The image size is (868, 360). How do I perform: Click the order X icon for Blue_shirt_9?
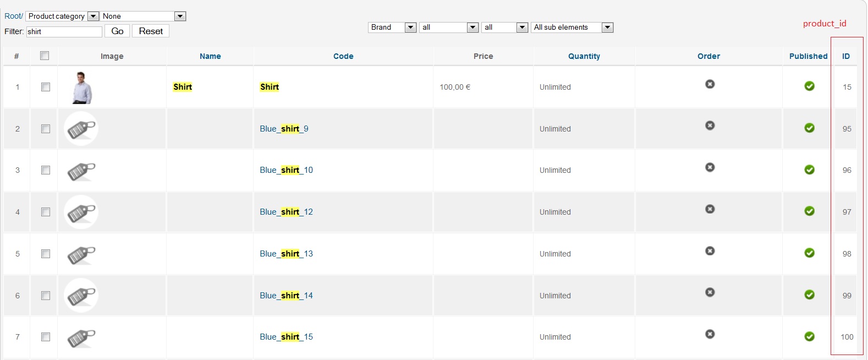[710, 126]
